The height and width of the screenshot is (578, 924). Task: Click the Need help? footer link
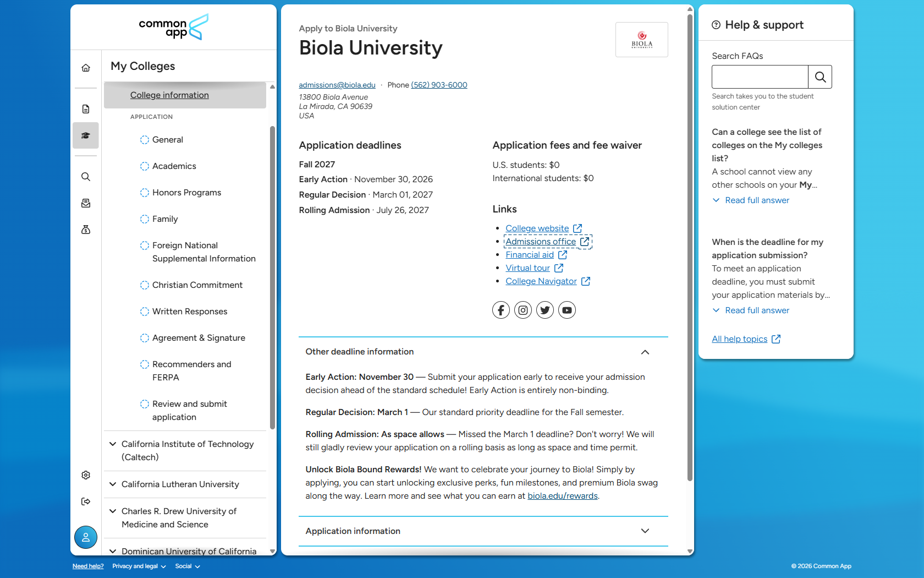tap(88, 566)
